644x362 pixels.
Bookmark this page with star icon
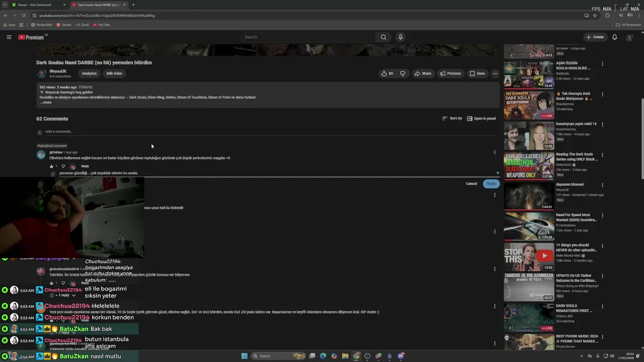595,16
